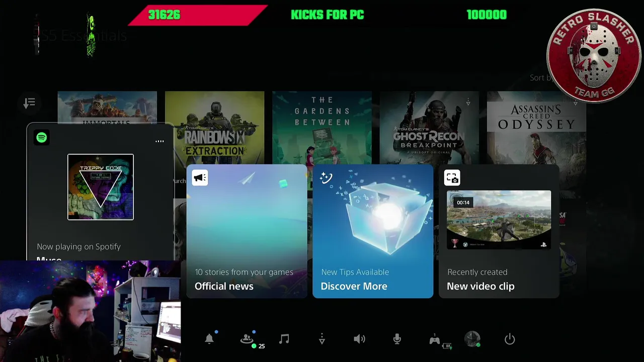644x362 pixels.
Task: Click the capture camera icon on clip card
Action: [452, 177]
